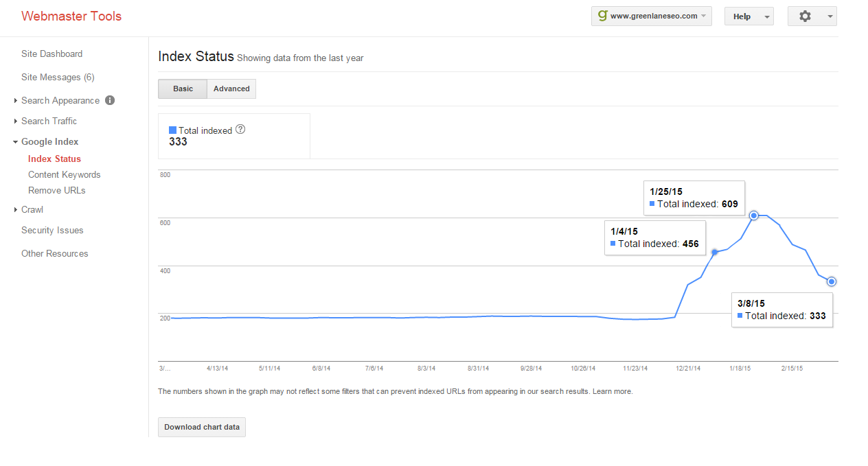Open Other Resources page
This screenshot has height=466, width=868.
tap(54, 253)
